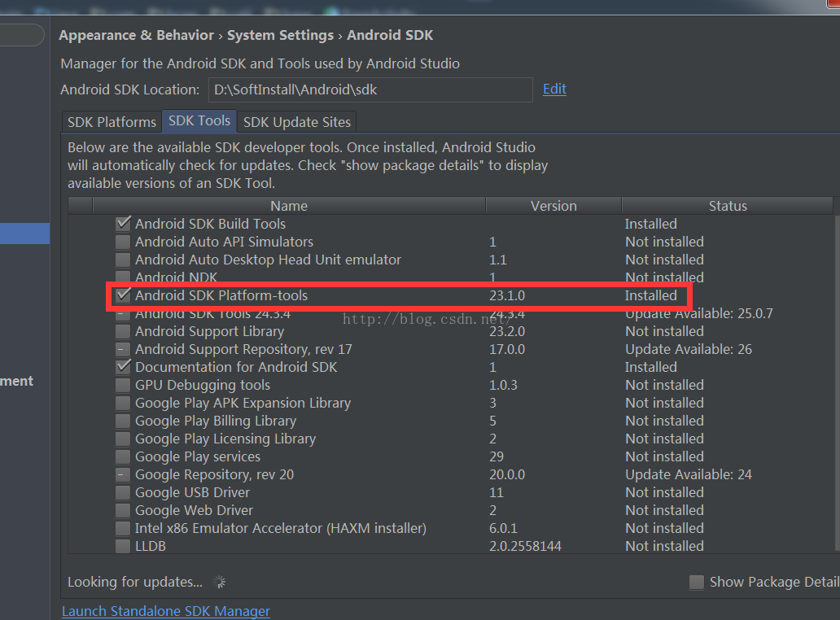Click the table's vertical scrollbar
Screen dimensions: 840x620
pos(837,382)
